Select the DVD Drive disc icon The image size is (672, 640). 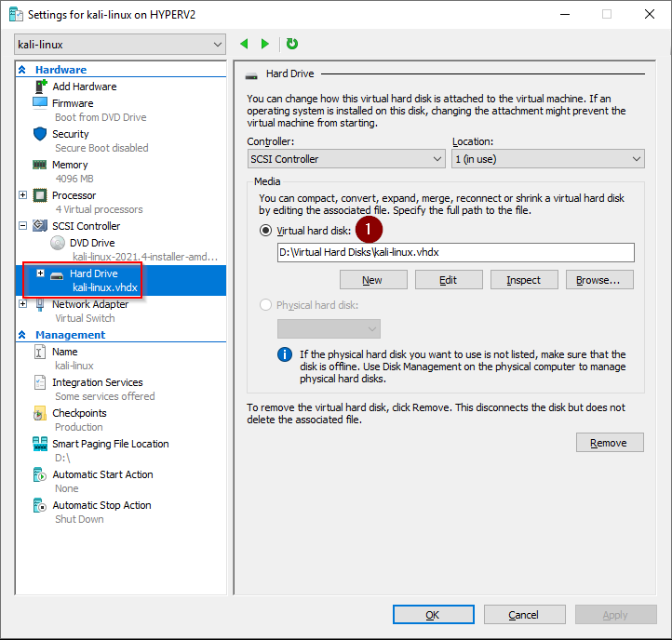click(x=58, y=243)
